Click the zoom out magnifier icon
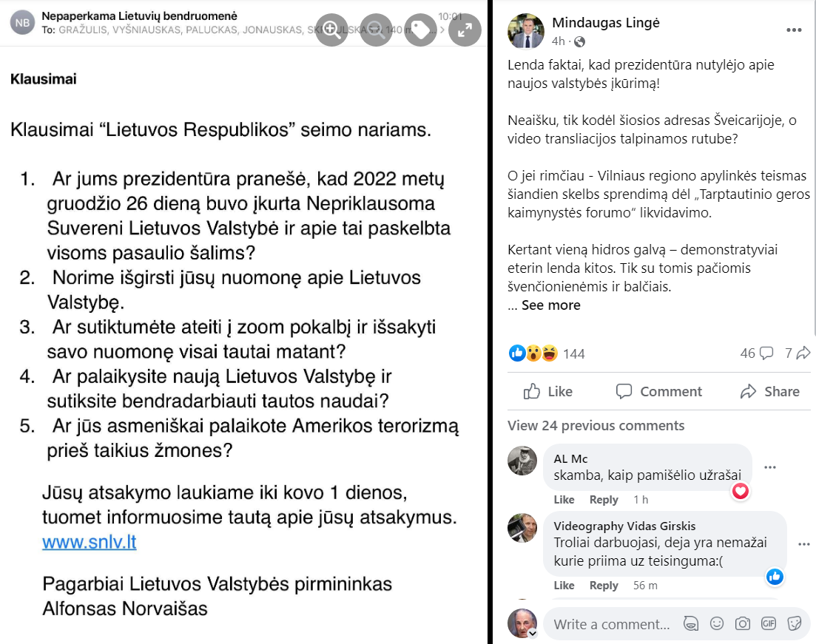816x644 pixels. click(376, 30)
